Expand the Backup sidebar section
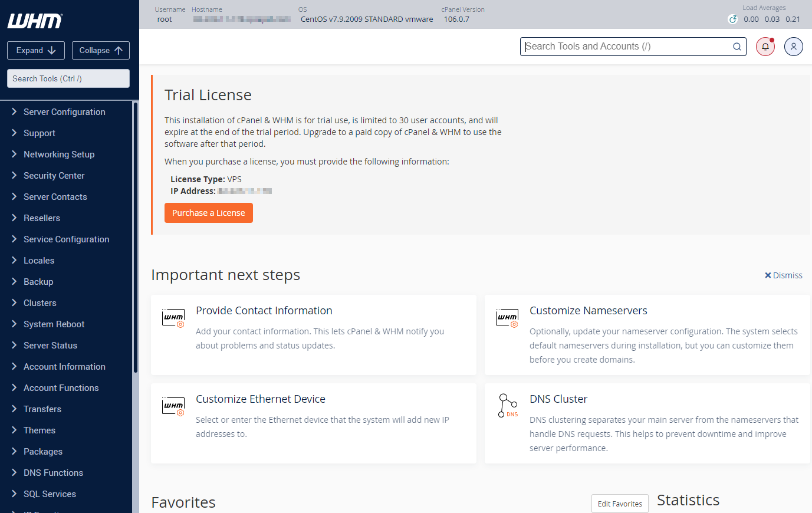The height and width of the screenshot is (513, 812). click(38, 282)
